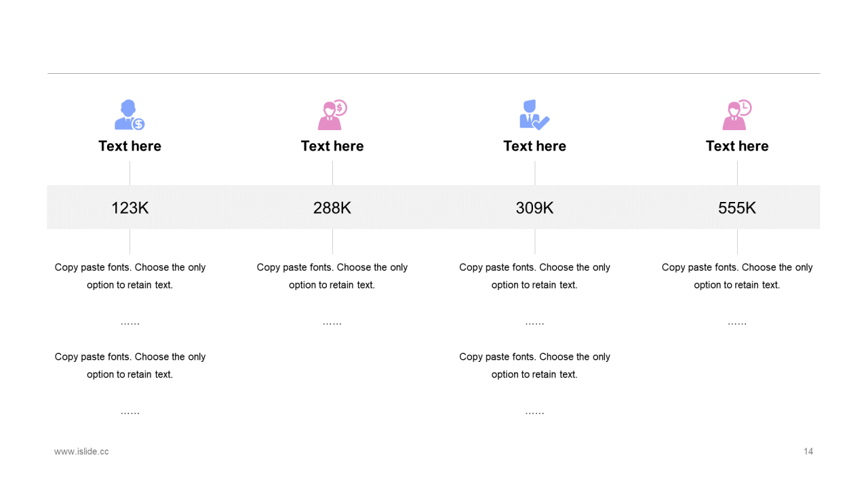Viewport: 868px width, 488px height.
Task: Select the 'Text here' heading above 309K
Action: click(534, 146)
